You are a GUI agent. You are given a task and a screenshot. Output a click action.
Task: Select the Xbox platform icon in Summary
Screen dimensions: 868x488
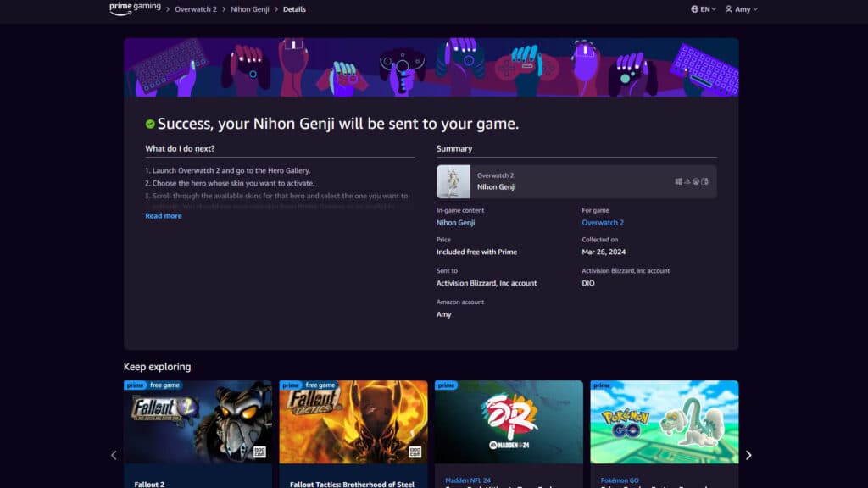click(697, 180)
